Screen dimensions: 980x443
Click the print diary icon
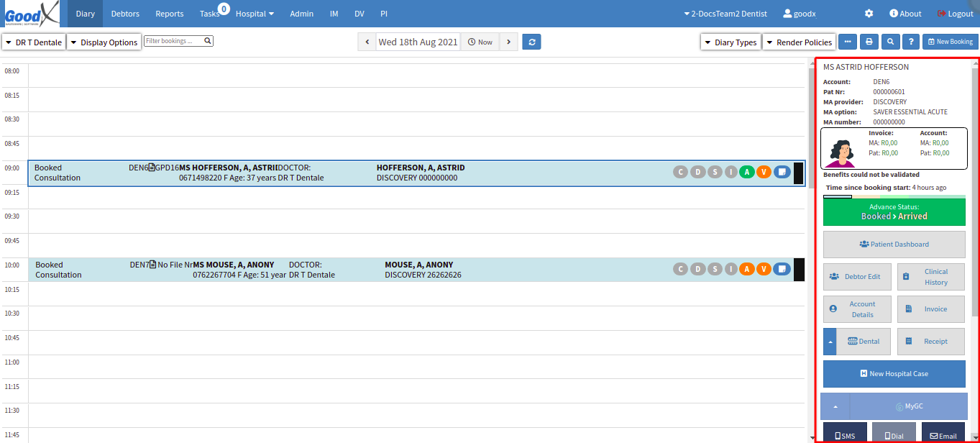click(869, 42)
